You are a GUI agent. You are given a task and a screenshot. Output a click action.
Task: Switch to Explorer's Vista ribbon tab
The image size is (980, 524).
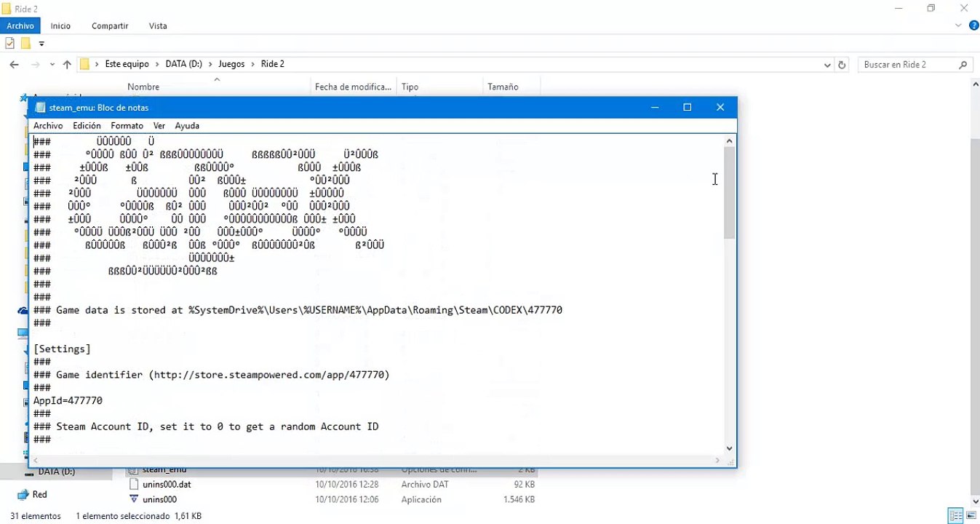pyautogui.click(x=158, y=26)
